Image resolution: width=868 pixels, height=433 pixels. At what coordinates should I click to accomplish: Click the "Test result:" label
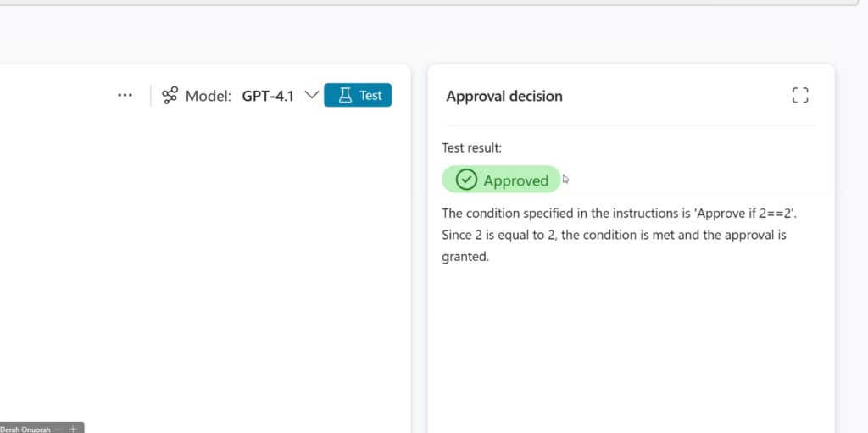472,147
